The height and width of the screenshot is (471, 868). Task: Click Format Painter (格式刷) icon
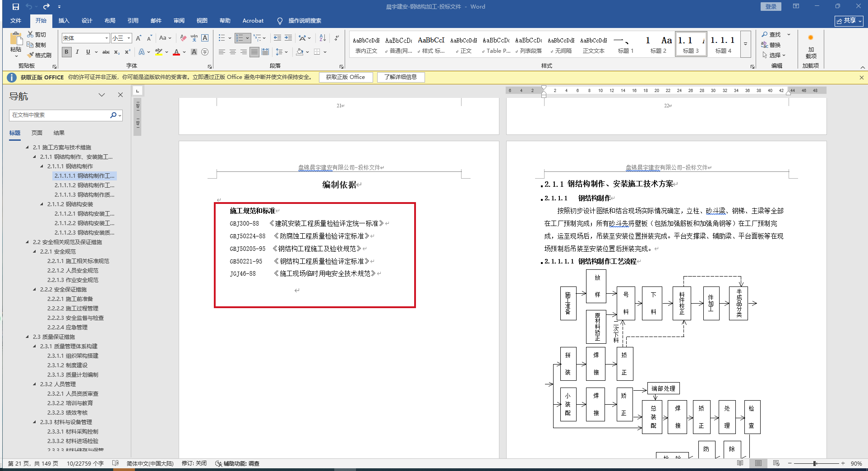[30, 55]
